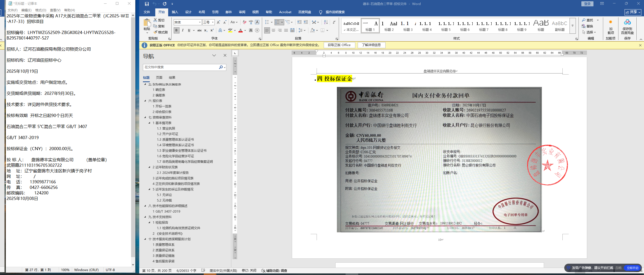Open the font size dropdown (三号)
The image size is (644, 275).
coord(213,22)
